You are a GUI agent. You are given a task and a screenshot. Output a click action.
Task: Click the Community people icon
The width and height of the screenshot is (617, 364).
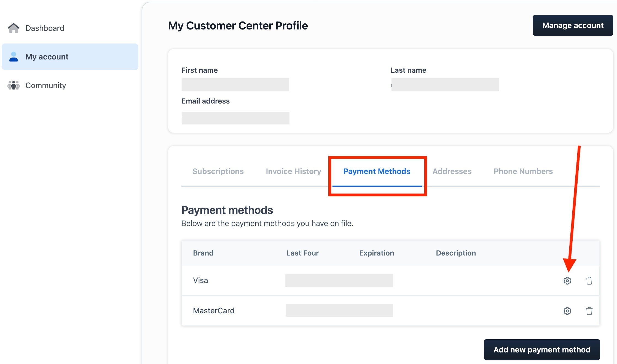[x=14, y=85]
